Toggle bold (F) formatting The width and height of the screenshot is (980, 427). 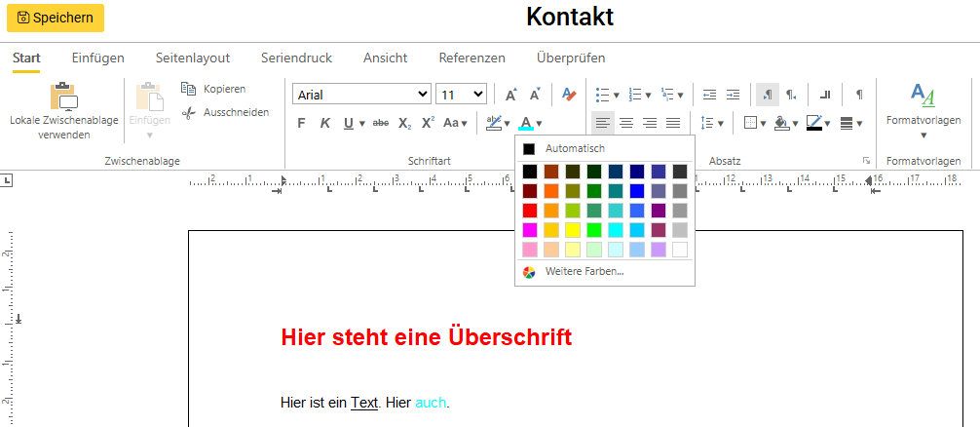tap(301, 123)
